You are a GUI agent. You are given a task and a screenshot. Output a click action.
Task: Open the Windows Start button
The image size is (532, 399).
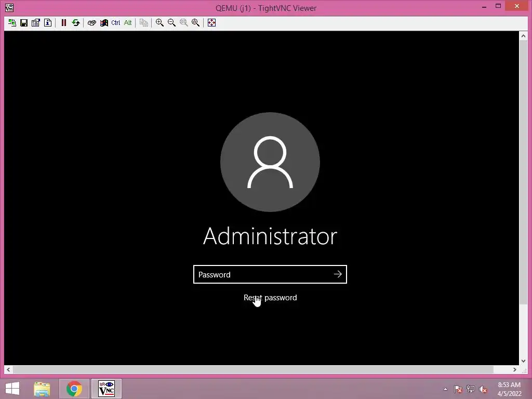pos(12,389)
